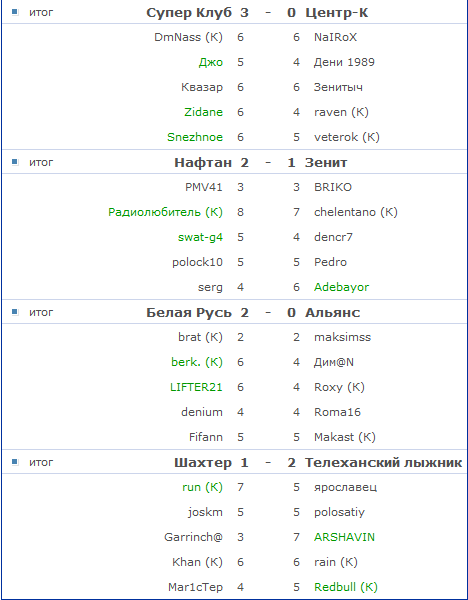Click the bullet icon beside Супер Клуб match
Screen dimensions: 468x600
[15, 12]
